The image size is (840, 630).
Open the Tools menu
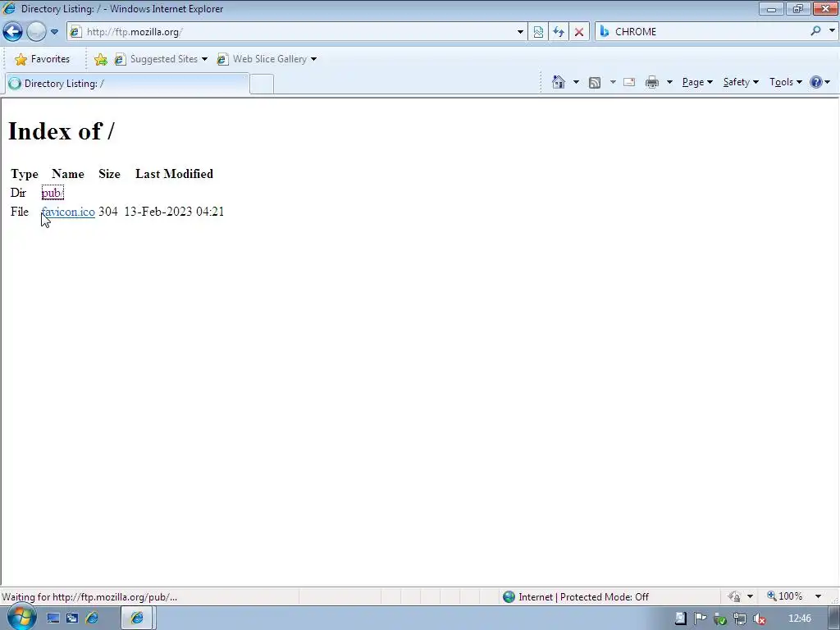[x=785, y=82]
